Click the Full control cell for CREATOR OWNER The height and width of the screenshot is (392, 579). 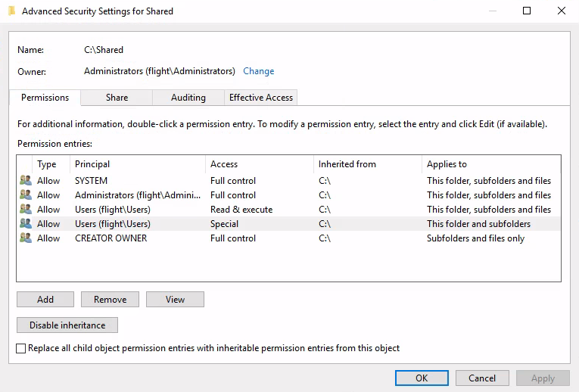(233, 238)
